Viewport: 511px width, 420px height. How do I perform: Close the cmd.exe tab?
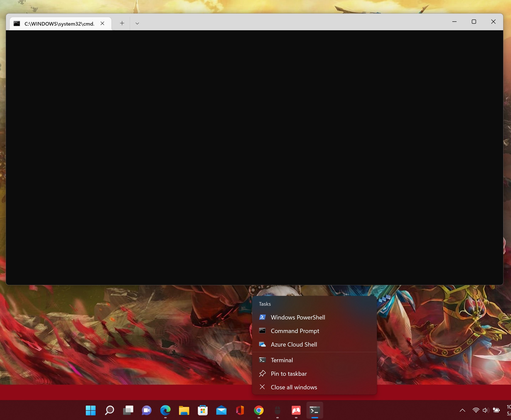(x=102, y=23)
